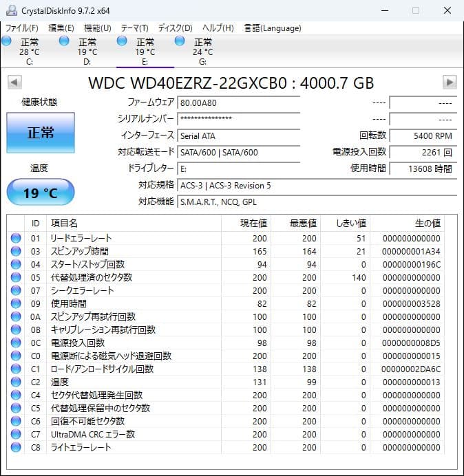Open the 編集(E) menu
Image resolution: width=464 pixels, height=476 pixels.
61,28
